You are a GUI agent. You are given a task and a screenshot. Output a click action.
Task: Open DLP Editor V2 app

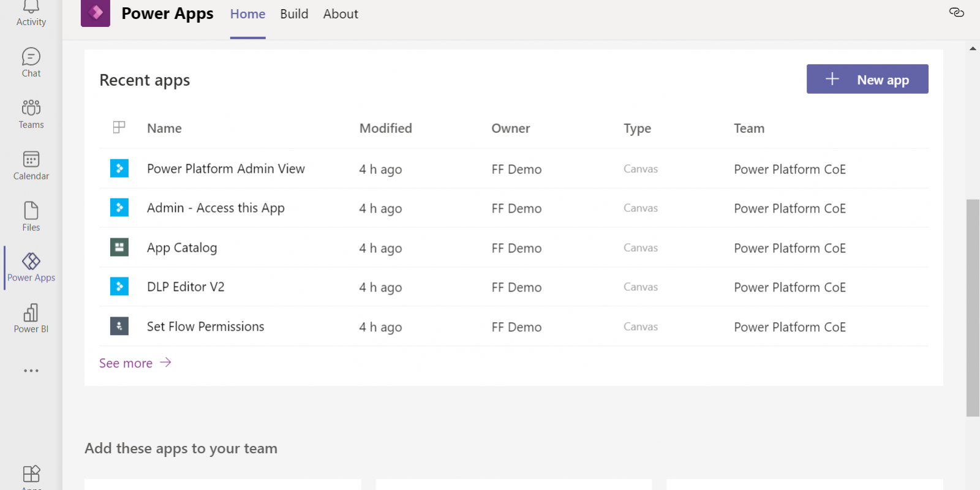click(x=186, y=287)
